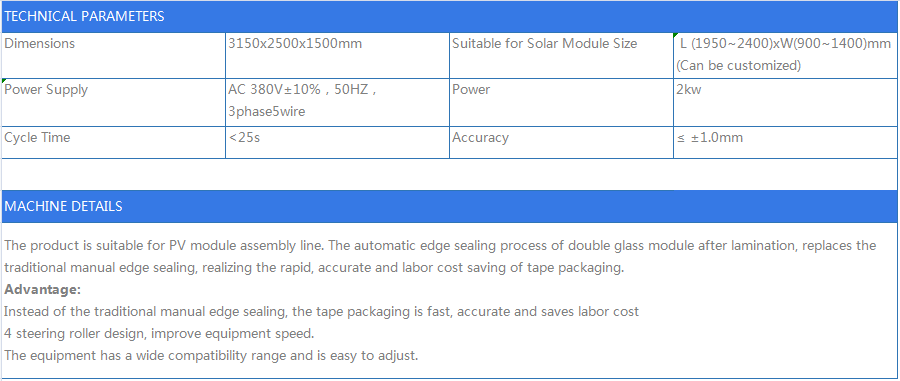Click the 2kw power value cell
Image resolution: width=900 pixels, height=381 pixels.
(785, 102)
